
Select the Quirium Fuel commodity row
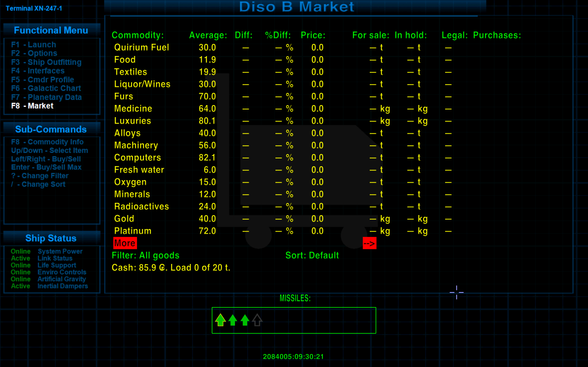(x=141, y=47)
